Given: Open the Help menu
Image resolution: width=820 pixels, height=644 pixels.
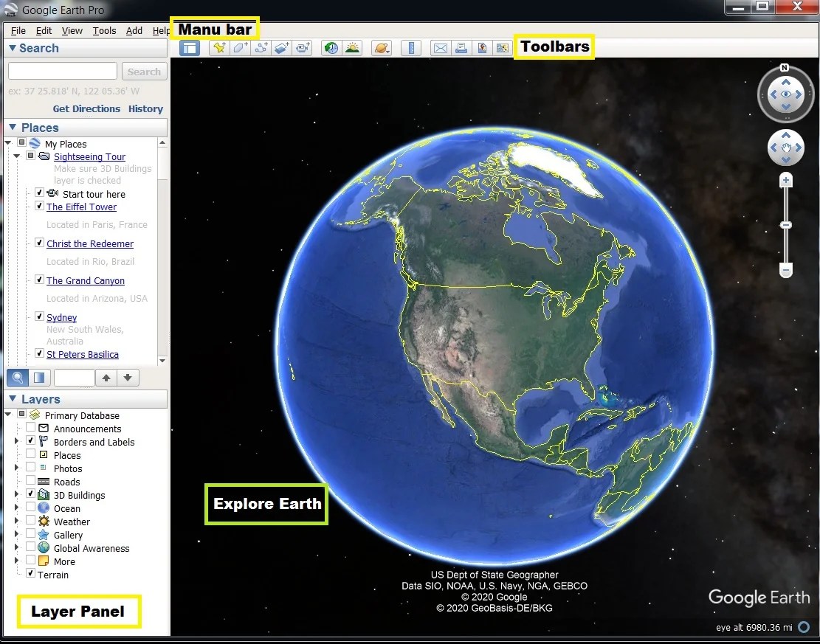Looking at the screenshot, I should point(161,31).
